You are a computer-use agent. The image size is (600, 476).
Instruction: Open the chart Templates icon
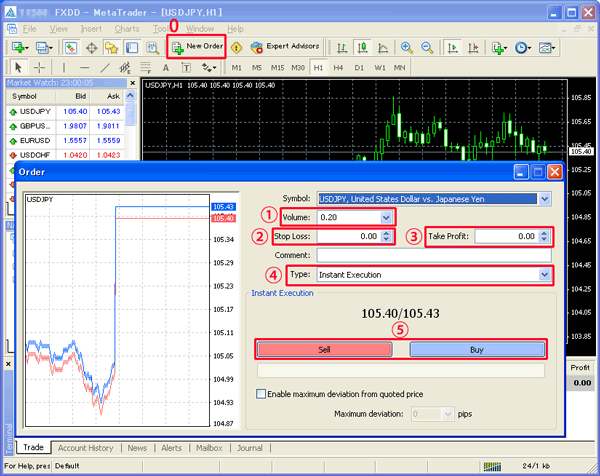click(x=546, y=48)
